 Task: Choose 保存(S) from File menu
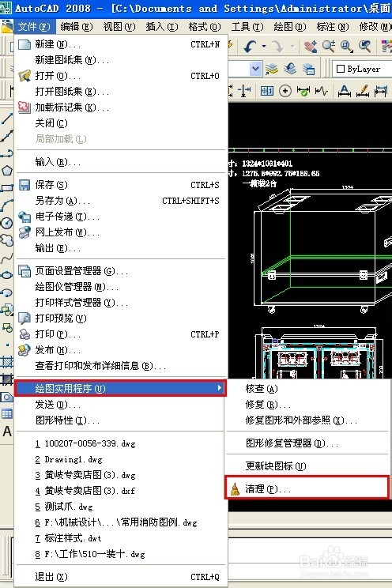click(x=121, y=185)
